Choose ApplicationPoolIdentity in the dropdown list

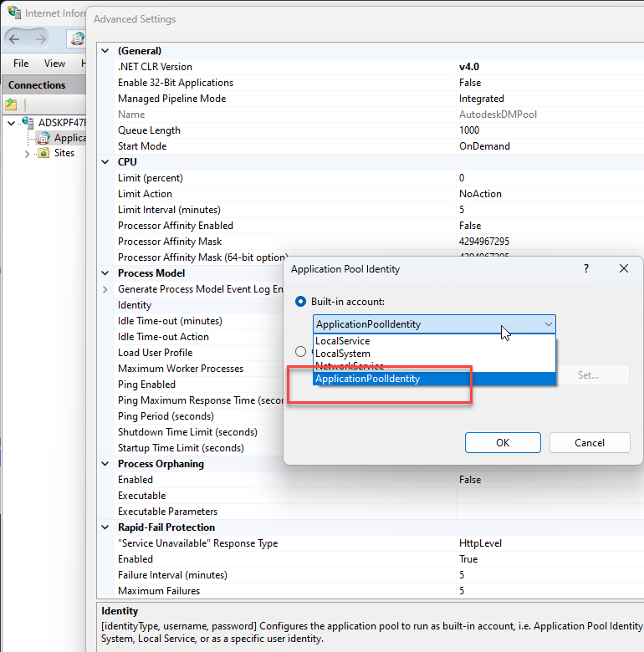tap(434, 379)
